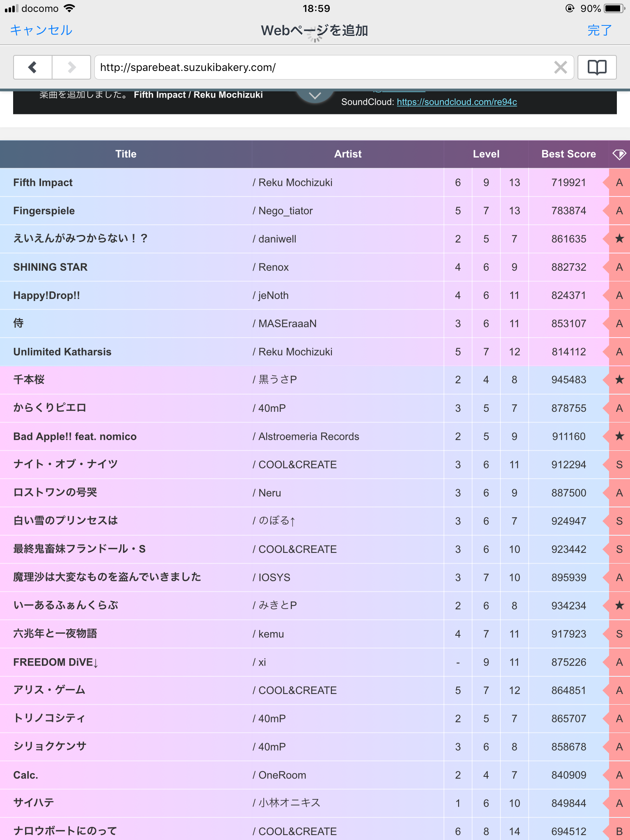Choose the Fingerspiele song title
This screenshot has width=630, height=840.
click(44, 211)
